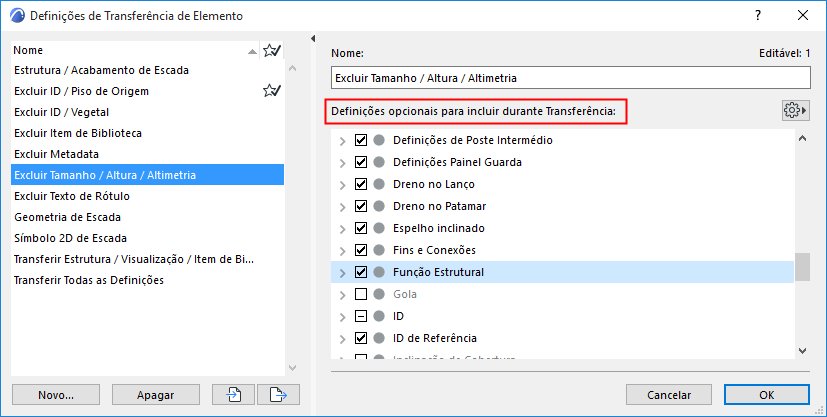Expand the Definições de Poste Intermédio row
The height and width of the screenshot is (417, 827).
pos(343,140)
